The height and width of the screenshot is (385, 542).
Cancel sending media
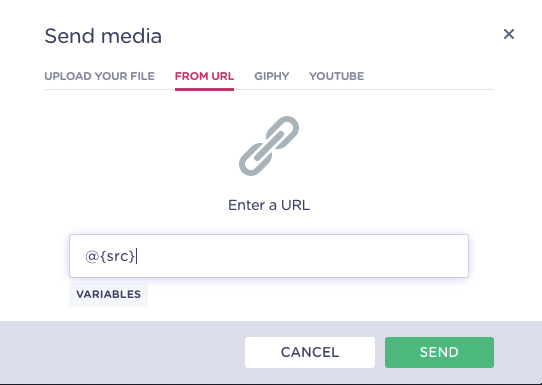(x=310, y=352)
